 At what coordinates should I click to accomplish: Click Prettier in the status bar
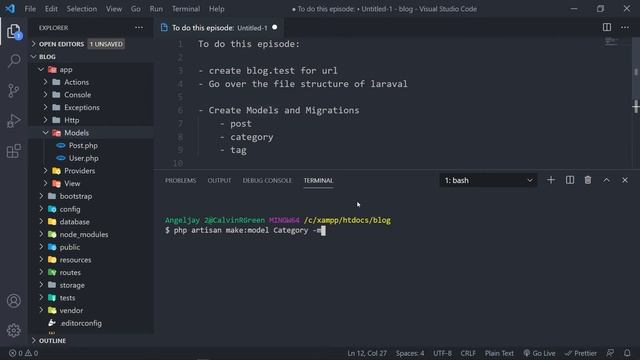click(581, 353)
